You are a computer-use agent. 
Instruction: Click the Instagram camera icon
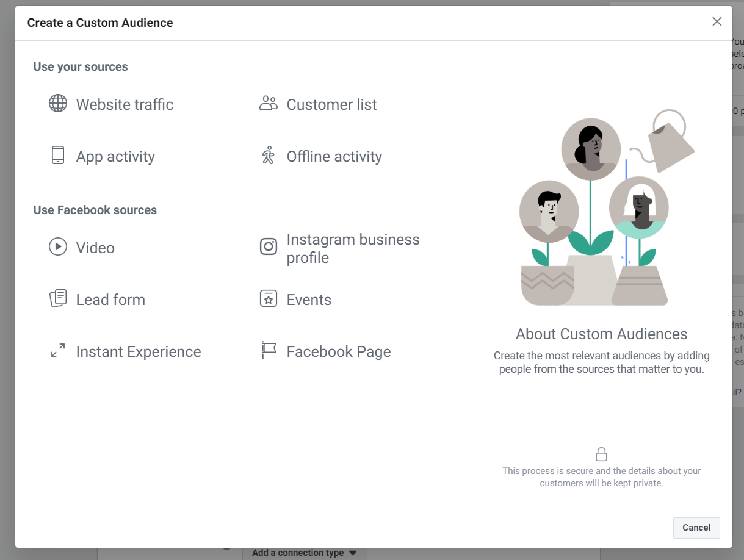(269, 246)
